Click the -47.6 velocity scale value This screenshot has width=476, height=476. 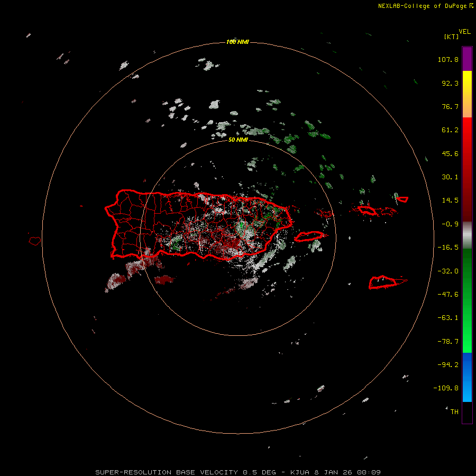point(448,295)
